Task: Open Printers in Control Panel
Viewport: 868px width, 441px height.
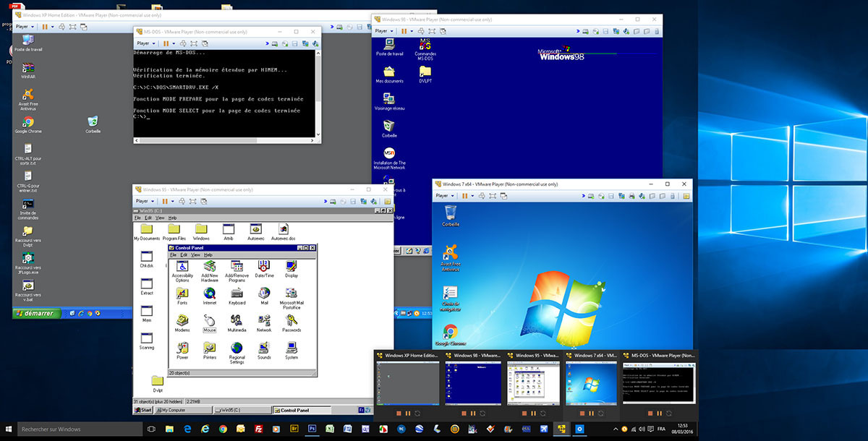Action: point(210,351)
